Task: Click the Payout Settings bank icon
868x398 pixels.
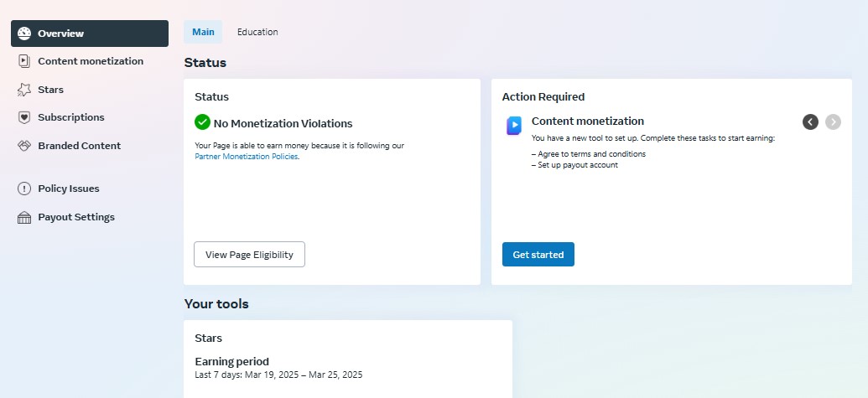Action: 24,217
